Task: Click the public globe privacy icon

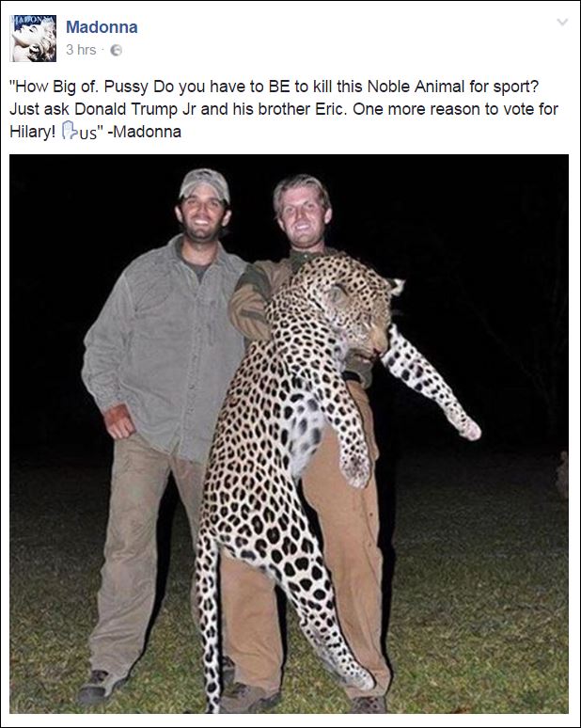Action: pyautogui.click(x=117, y=51)
